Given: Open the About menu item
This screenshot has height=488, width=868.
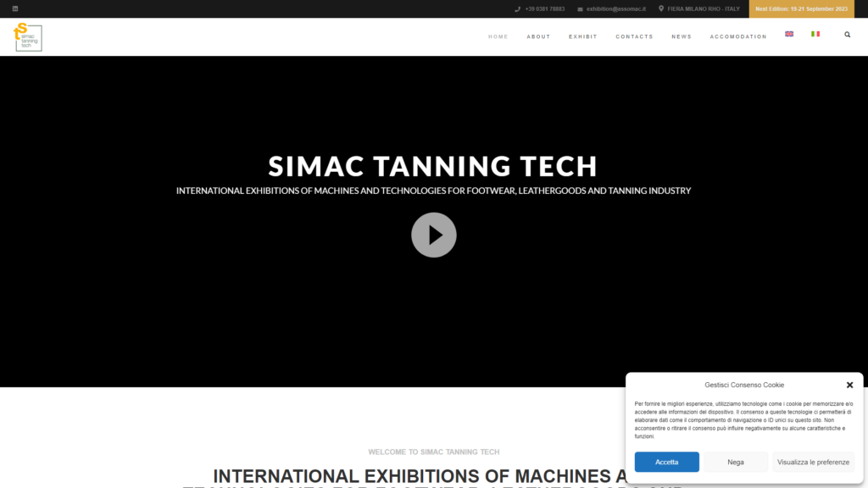Looking at the screenshot, I should pyautogui.click(x=538, y=36).
